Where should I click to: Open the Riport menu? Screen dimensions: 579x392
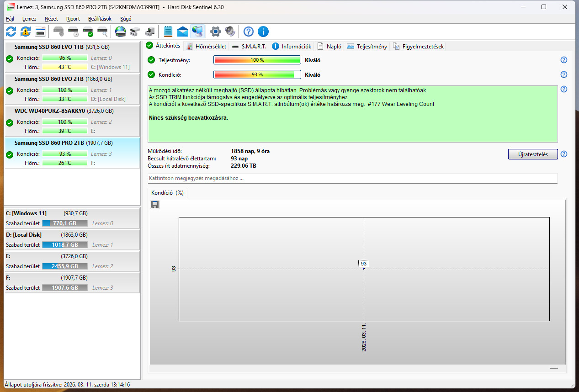[x=73, y=19]
